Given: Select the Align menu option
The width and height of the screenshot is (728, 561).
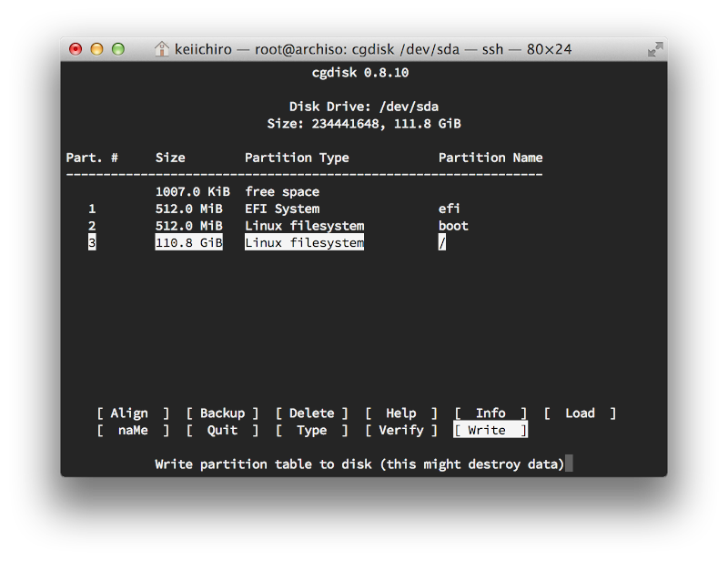Looking at the screenshot, I should [x=133, y=413].
